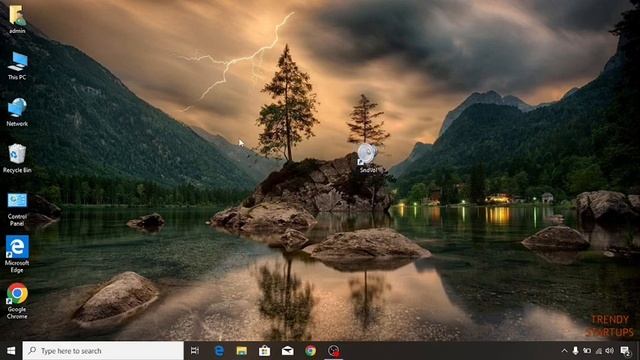The width and height of the screenshot is (640, 360).
Task: Open the Mail app from the taskbar
Action: pyautogui.click(x=287, y=351)
